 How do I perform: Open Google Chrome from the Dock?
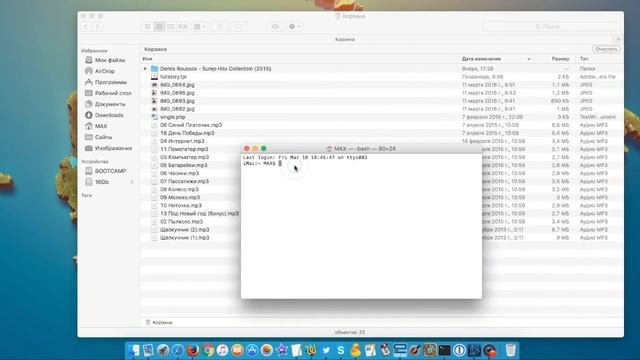(208, 350)
